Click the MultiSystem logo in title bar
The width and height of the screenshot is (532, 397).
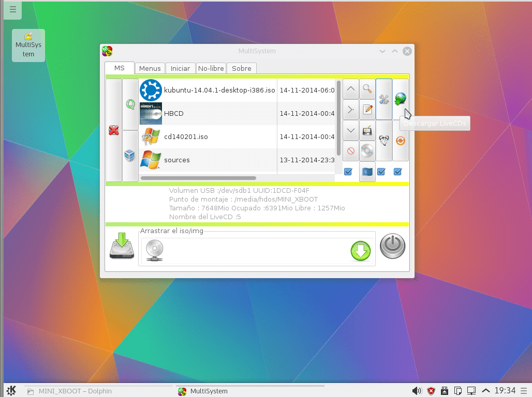point(107,51)
